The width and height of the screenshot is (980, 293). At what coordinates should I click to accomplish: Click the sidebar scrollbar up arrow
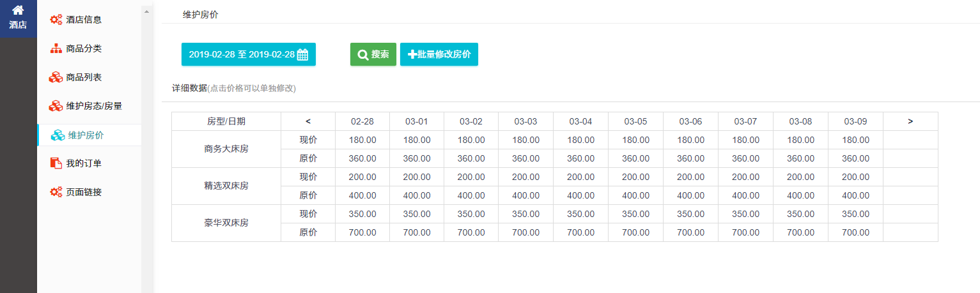(x=146, y=11)
